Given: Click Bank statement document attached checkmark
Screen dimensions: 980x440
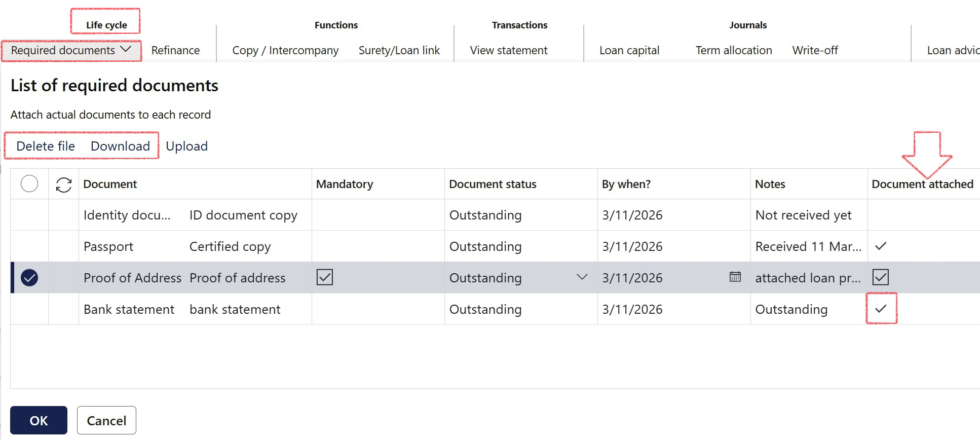Looking at the screenshot, I should coord(881,309).
